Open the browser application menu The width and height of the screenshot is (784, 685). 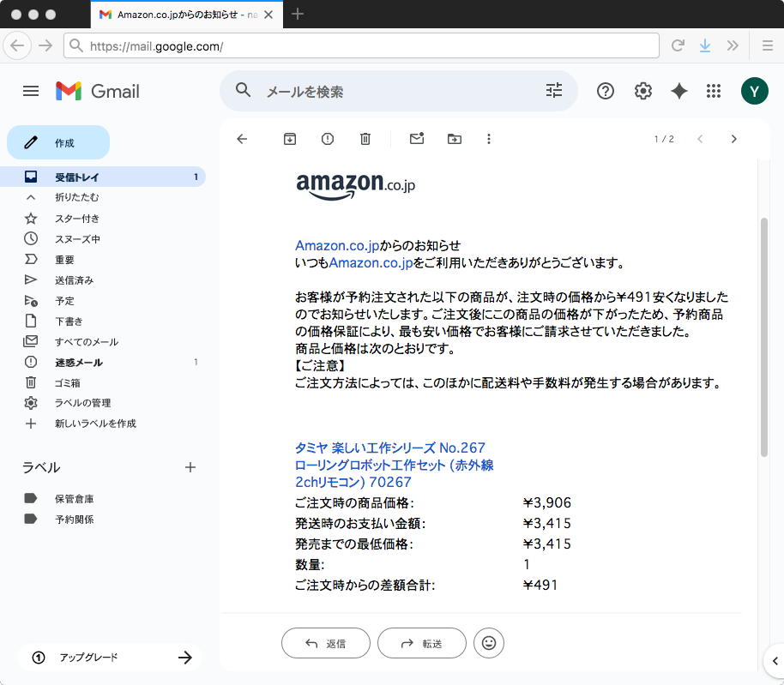(x=768, y=45)
